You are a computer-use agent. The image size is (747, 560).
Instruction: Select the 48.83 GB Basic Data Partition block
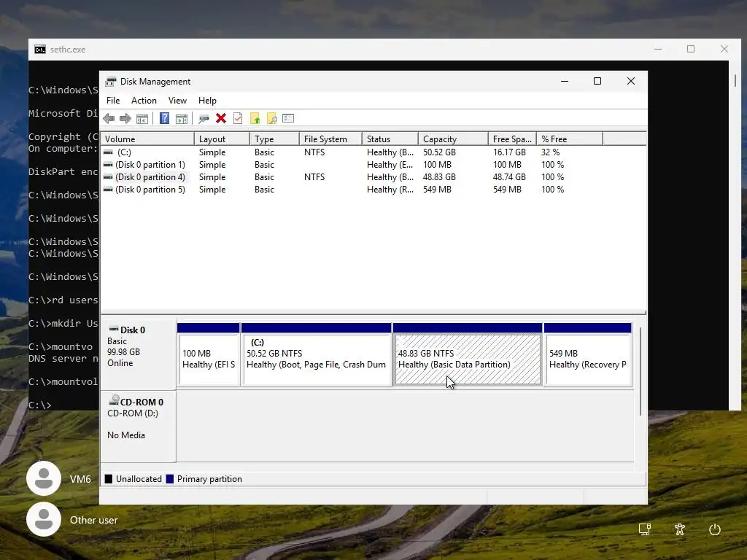[x=468, y=355]
